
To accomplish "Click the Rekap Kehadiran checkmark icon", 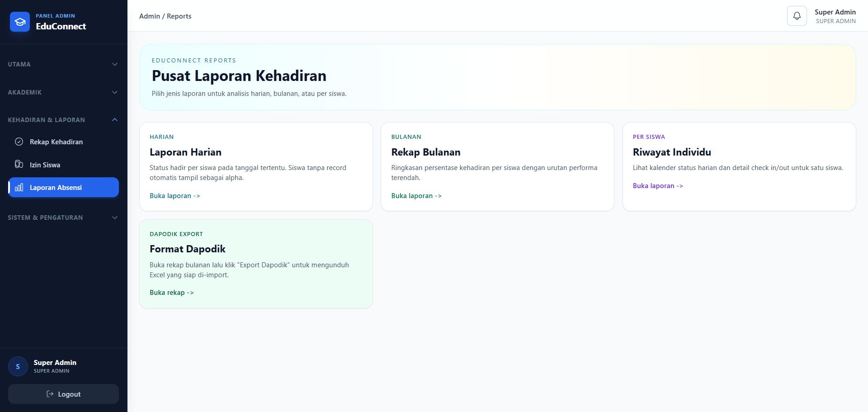I will tap(19, 142).
